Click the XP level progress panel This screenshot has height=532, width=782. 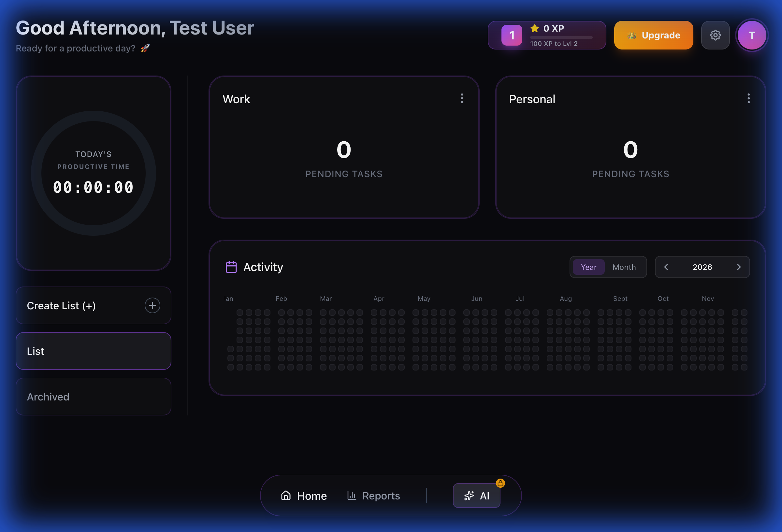point(547,35)
